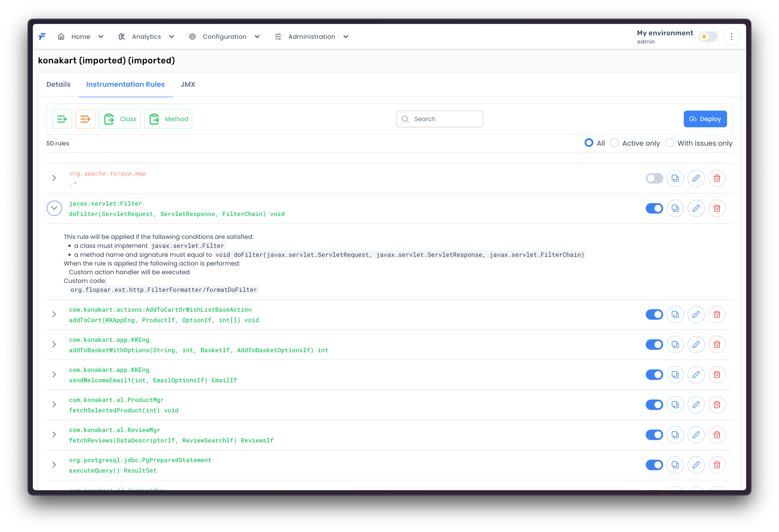Open the Configuration dropdown menu
The height and width of the screenshot is (532, 779).
point(225,37)
